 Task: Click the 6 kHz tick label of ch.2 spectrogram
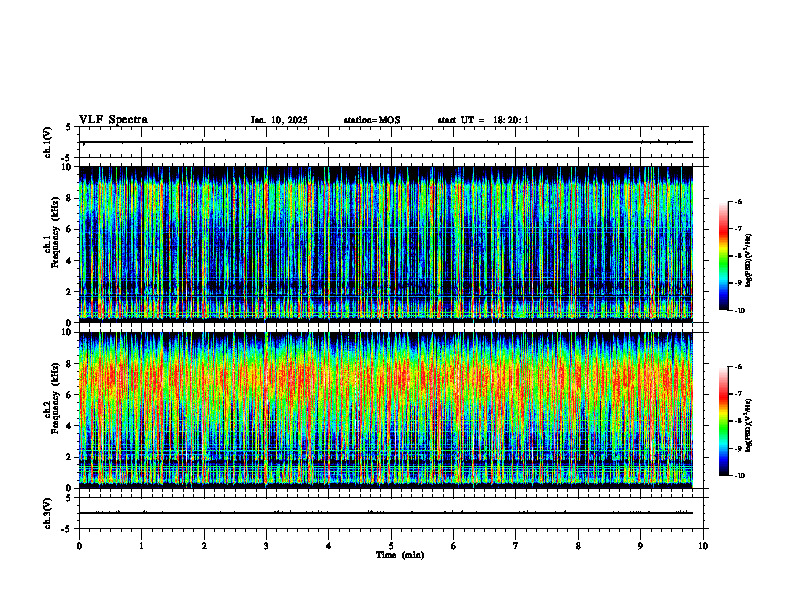click(70, 395)
